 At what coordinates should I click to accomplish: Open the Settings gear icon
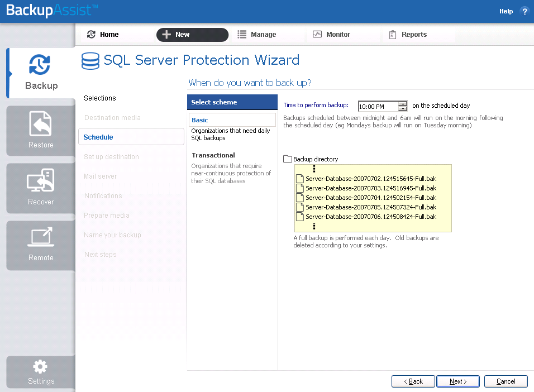[40, 366]
